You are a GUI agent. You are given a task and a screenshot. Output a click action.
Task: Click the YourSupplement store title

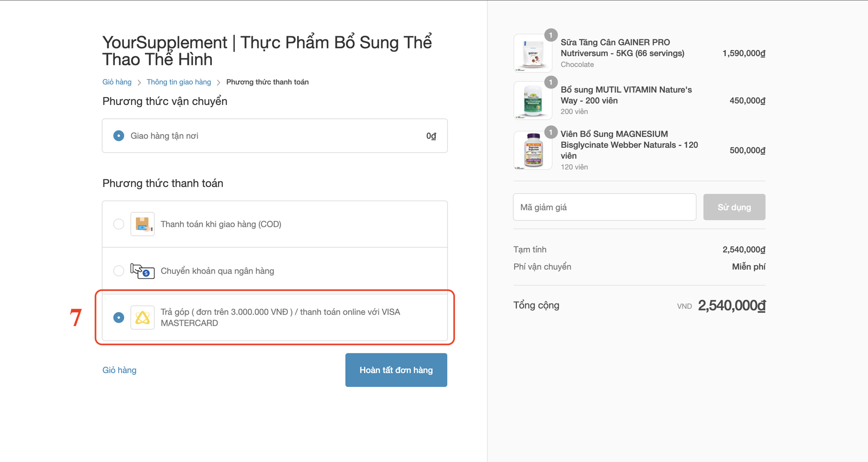(x=267, y=51)
